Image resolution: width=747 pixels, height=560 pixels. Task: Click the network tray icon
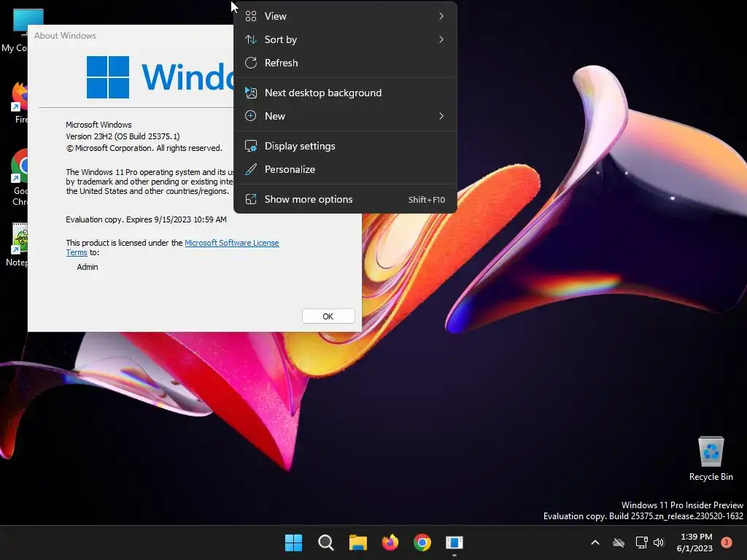point(642,542)
